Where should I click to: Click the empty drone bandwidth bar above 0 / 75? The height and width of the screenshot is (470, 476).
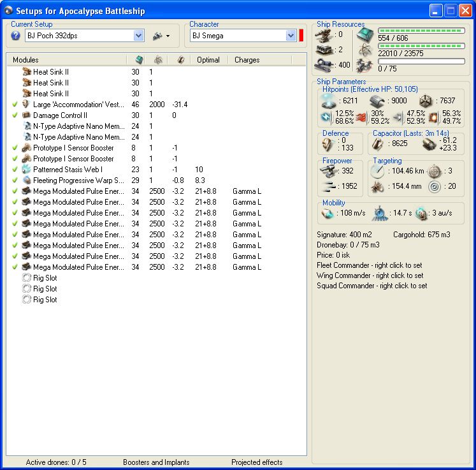click(421, 61)
